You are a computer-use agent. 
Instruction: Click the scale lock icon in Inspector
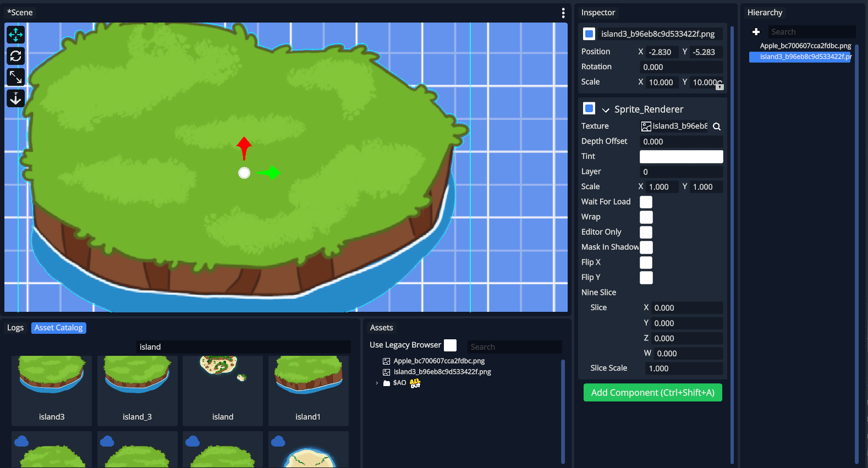(719, 86)
